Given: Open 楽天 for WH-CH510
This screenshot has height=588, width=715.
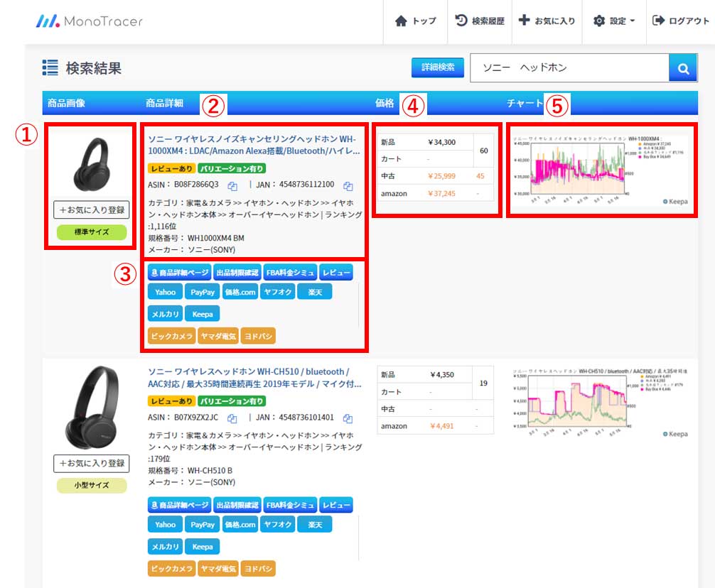Looking at the screenshot, I should 315,524.
